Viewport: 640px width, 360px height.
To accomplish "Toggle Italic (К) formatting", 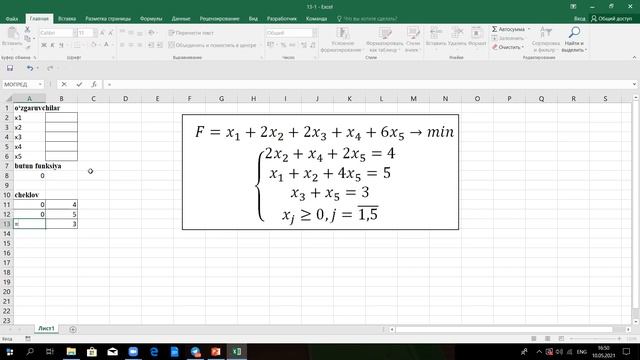I will point(52,45).
